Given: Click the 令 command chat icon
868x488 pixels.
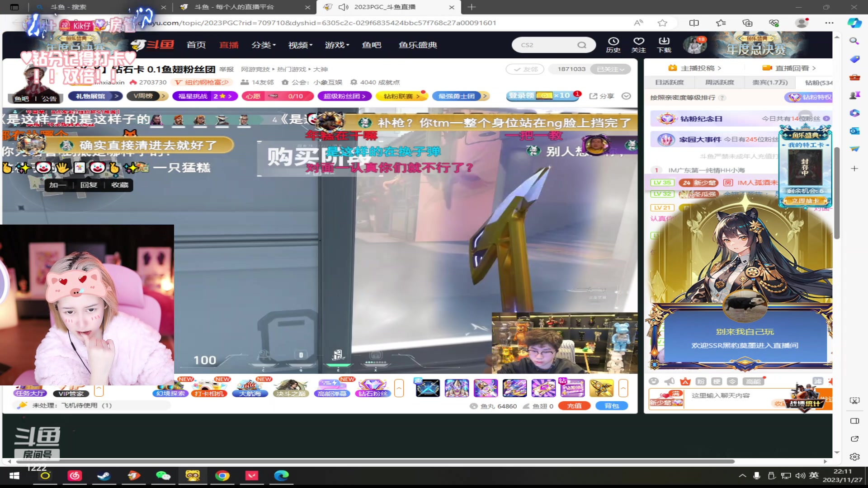Looking at the screenshot, I should pos(732,381).
